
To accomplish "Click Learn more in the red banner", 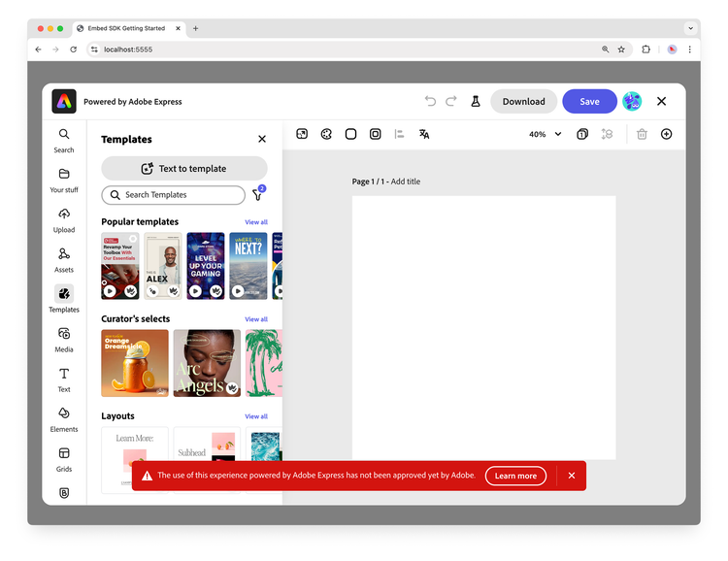I will (515, 476).
